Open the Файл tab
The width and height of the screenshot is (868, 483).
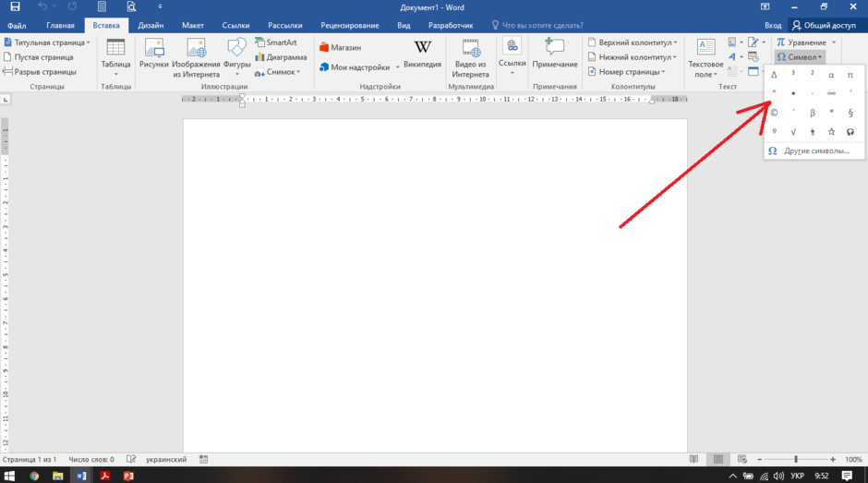(17, 26)
